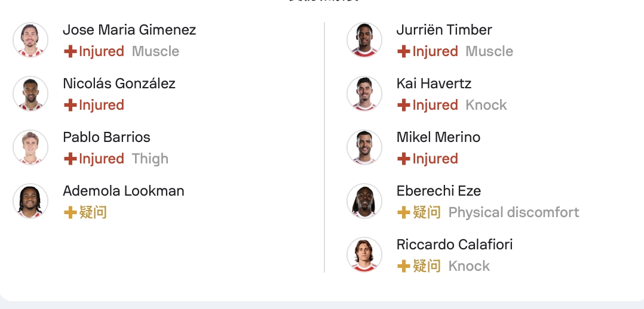This screenshot has width=644, height=309.
Task: Click Ademola Lookman's player photo
Action: [x=30, y=201]
